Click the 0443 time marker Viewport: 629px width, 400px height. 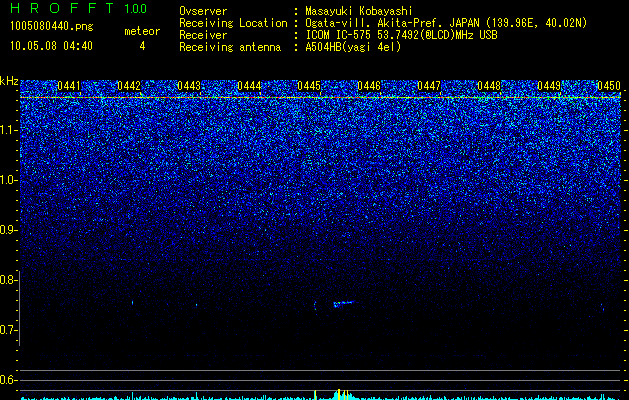[189, 86]
